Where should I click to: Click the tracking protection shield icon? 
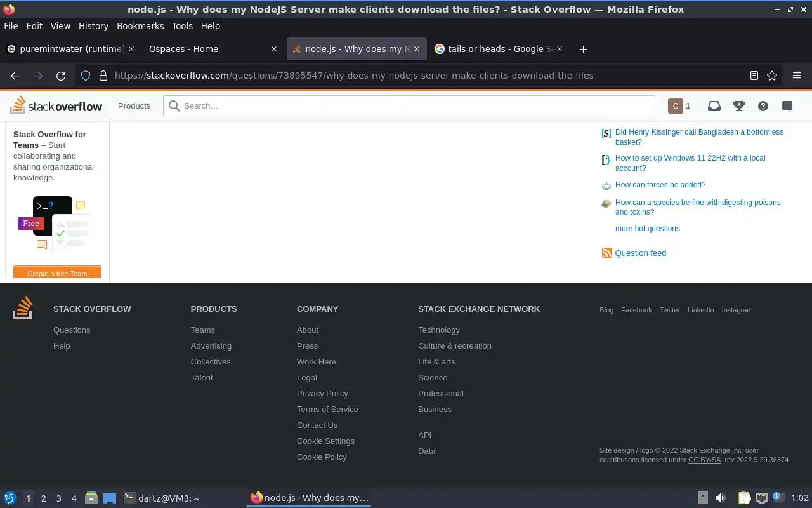(x=87, y=76)
